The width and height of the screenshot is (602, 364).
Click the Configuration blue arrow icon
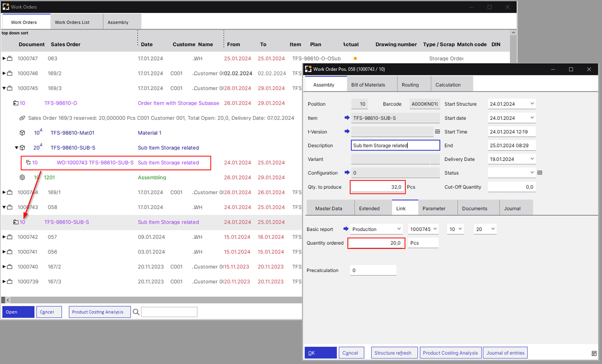tap(347, 173)
